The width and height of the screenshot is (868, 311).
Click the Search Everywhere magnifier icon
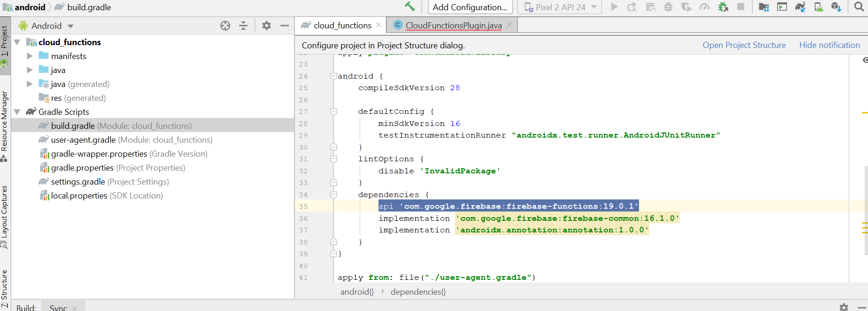(859, 7)
